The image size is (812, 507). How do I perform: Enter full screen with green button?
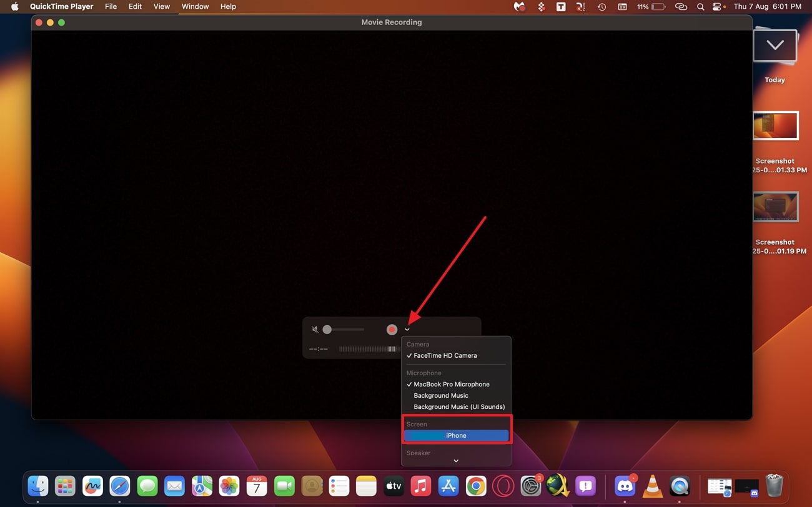tap(61, 22)
